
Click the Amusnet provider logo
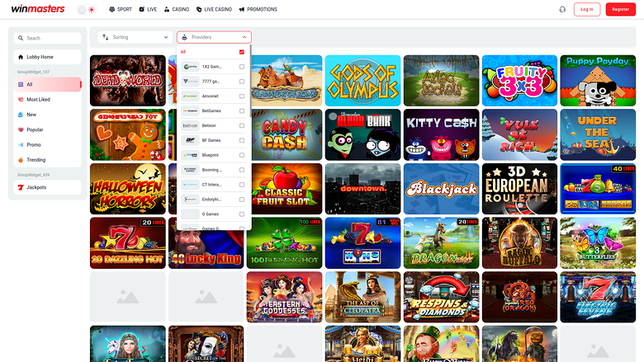coord(190,96)
